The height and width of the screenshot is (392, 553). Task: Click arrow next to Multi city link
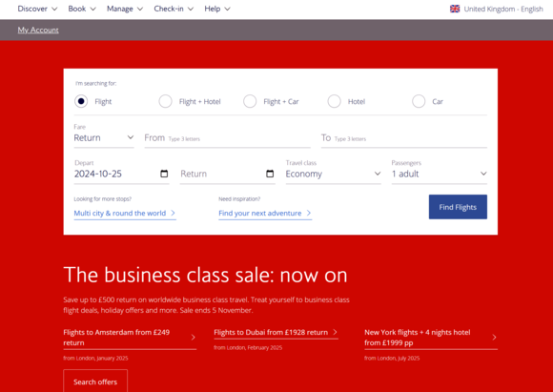[173, 213]
